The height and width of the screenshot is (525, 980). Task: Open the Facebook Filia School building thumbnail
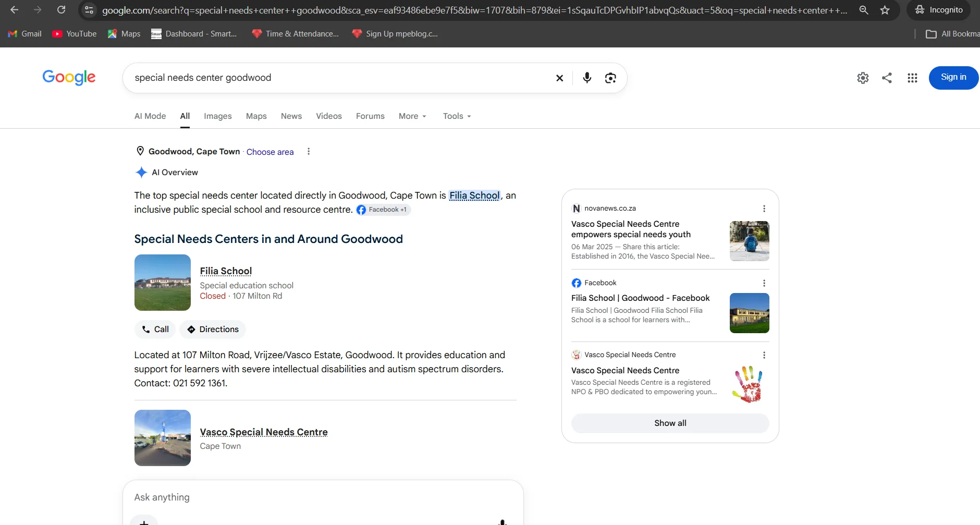pos(750,313)
